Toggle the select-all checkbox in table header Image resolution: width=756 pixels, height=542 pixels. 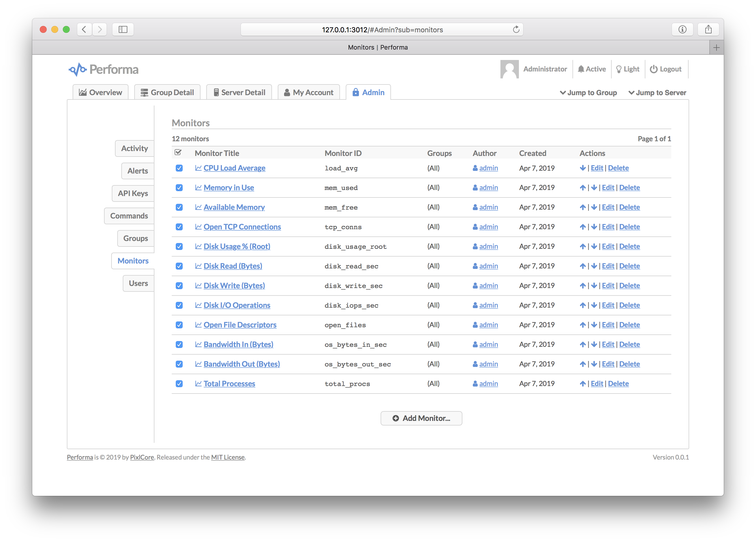point(178,153)
